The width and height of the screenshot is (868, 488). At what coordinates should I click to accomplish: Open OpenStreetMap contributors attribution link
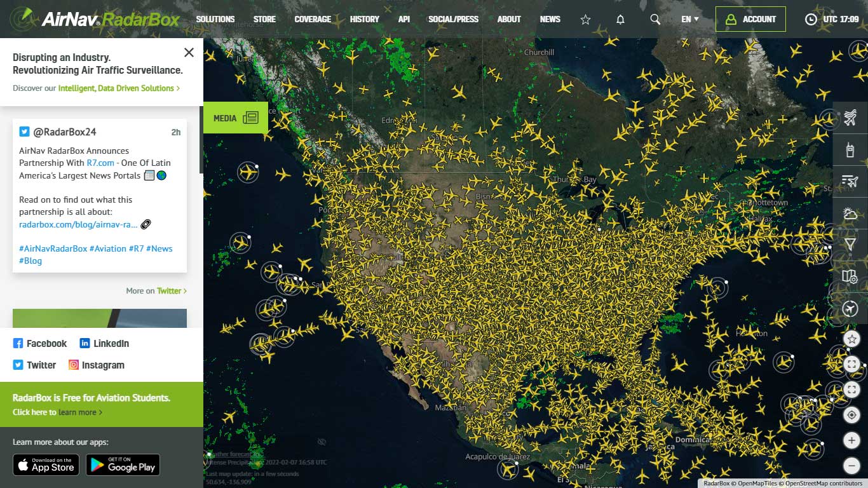click(824, 484)
